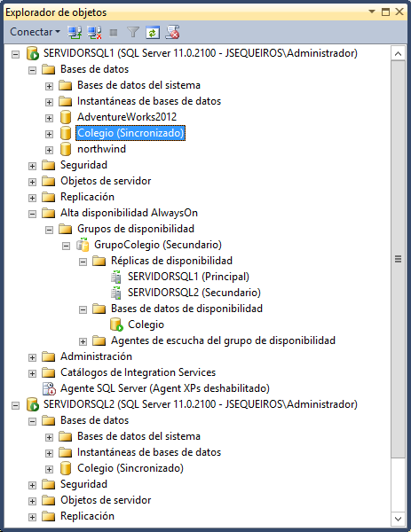Select highlighted Colegio (Sincronizado) item

click(130, 133)
